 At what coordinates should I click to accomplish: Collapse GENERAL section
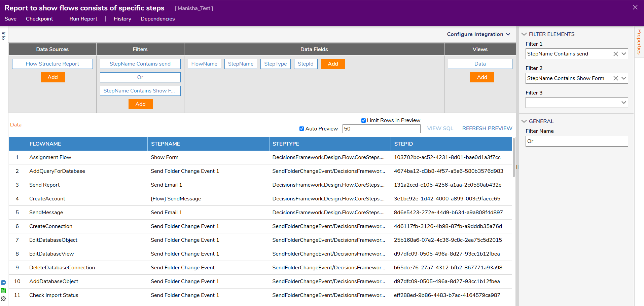[524, 121]
